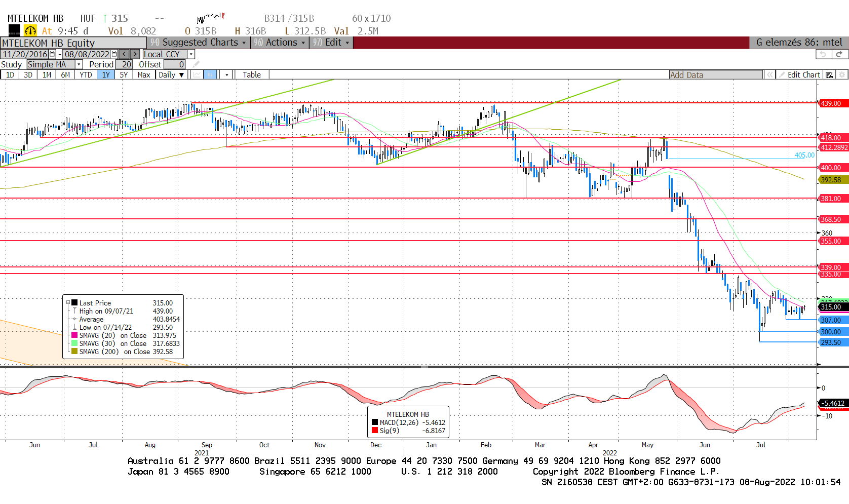This screenshot has width=849, height=504.
Task: Select the 1M range tab
Action: click(47, 75)
